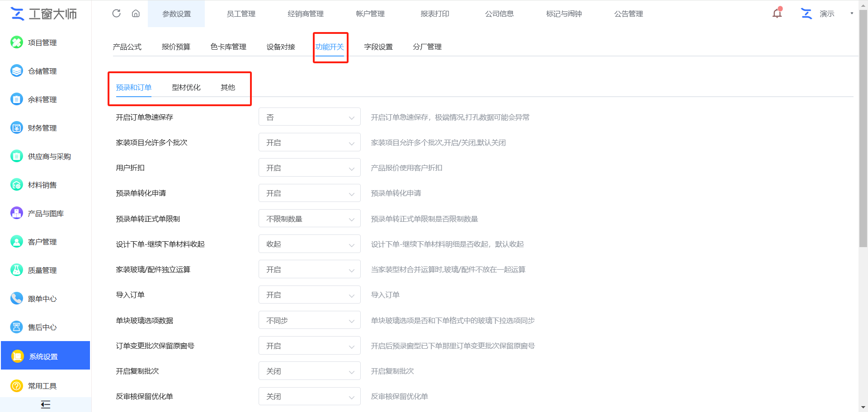Open 单块玻璃选项数据 sync dropdown

[309, 320]
